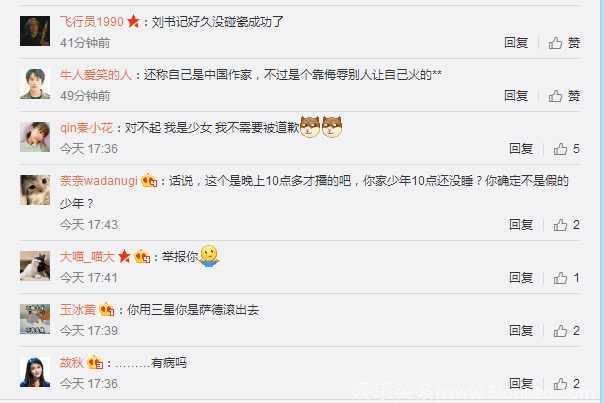
Task: Click the red star badge beside 飞行员1990
Action: [133, 21]
